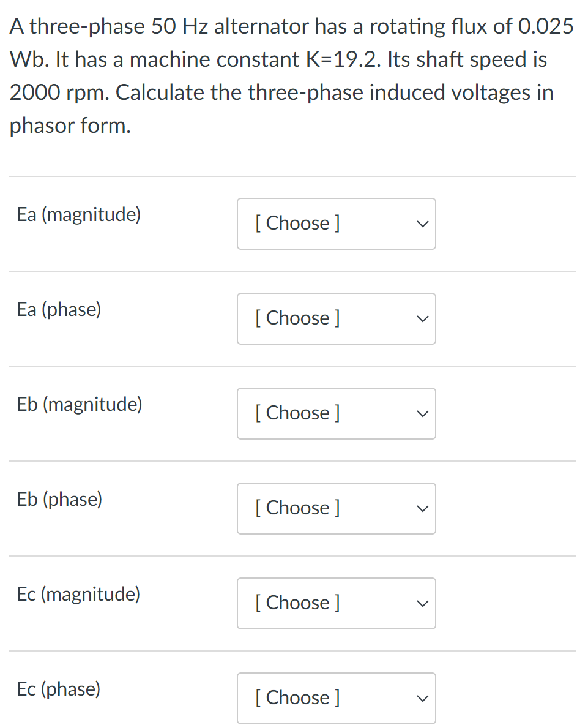
Task: Click the chevron arrow for Ea (phase)
Action: click(x=420, y=319)
